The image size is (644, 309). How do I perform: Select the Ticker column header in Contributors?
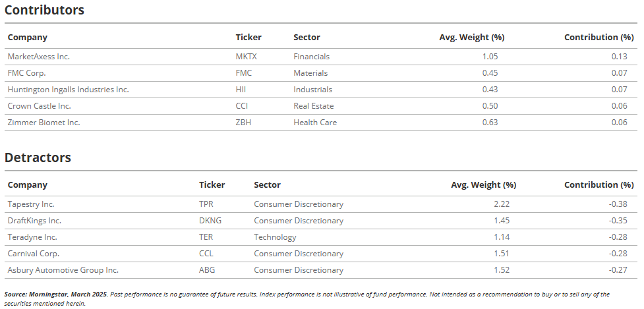click(x=249, y=38)
